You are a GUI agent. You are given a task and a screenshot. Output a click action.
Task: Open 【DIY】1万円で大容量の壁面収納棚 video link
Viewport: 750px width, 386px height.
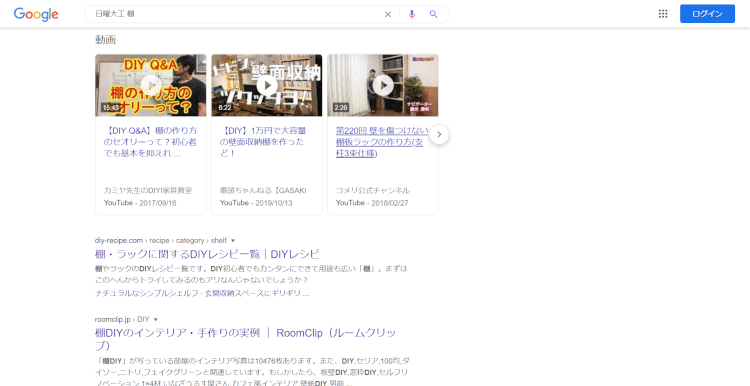[263, 142]
